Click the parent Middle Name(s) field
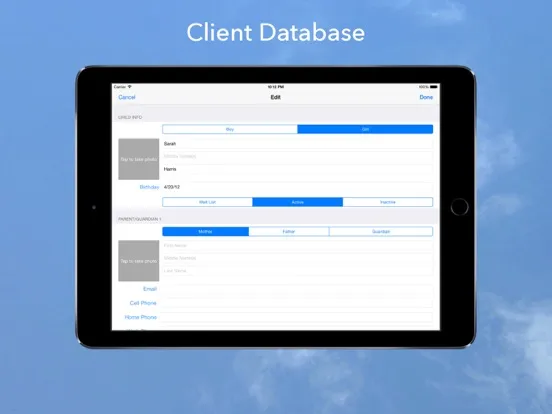The width and height of the screenshot is (552, 414). click(297, 258)
